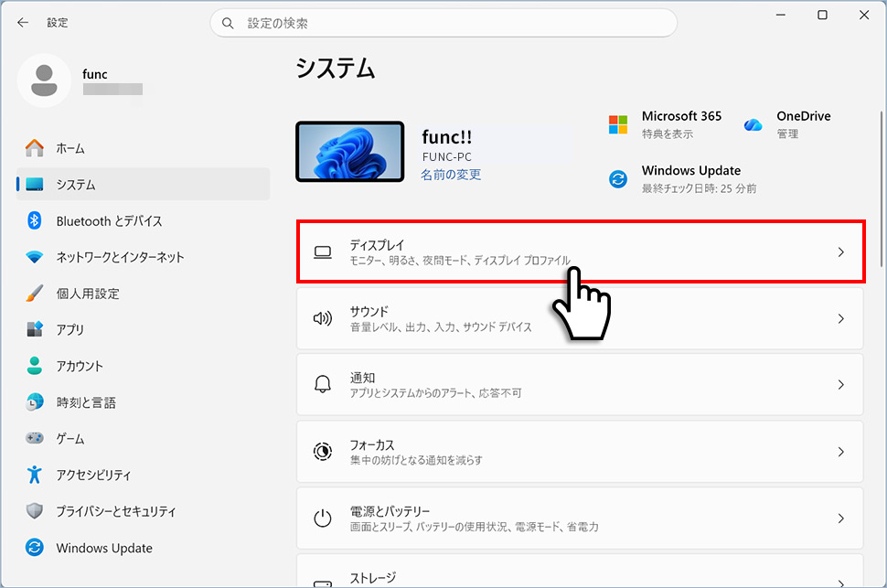Open プライバシーとセキュリティ label in the sidebar

point(116,511)
